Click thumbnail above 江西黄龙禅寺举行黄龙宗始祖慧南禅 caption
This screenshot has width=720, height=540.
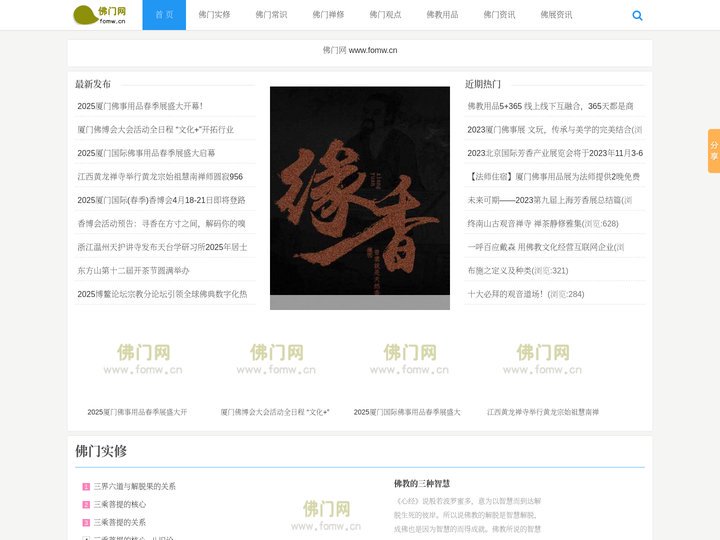pos(543,359)
